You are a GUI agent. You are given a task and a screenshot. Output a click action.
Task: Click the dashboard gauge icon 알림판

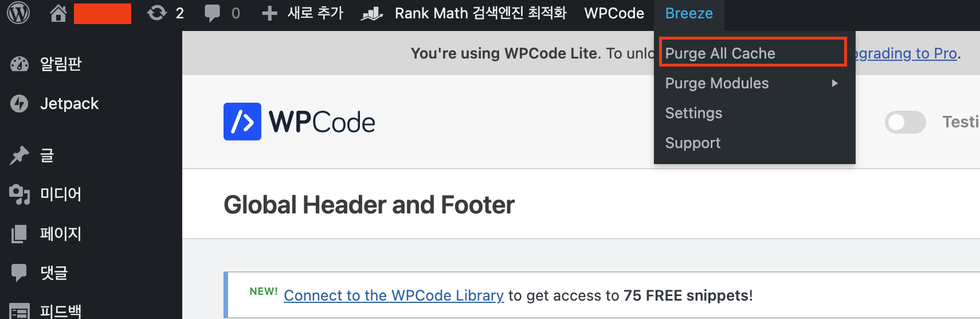19,64
